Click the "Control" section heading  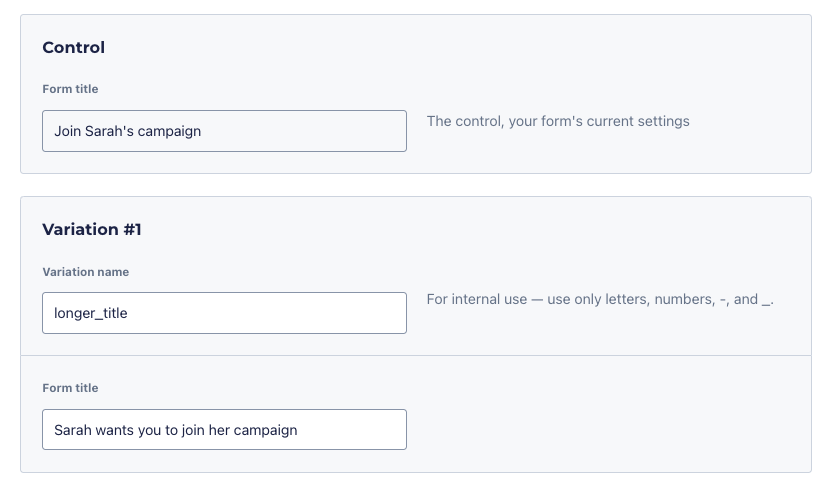click(x=73, y=48)
